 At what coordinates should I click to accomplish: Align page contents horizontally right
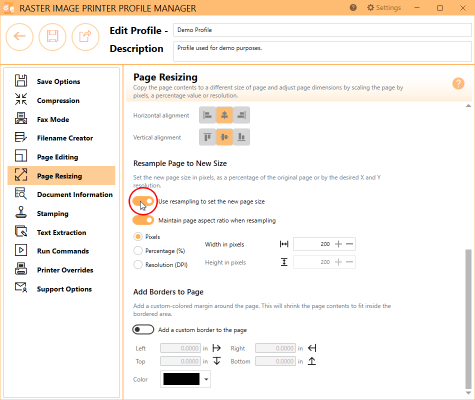(x=241, y=115)
